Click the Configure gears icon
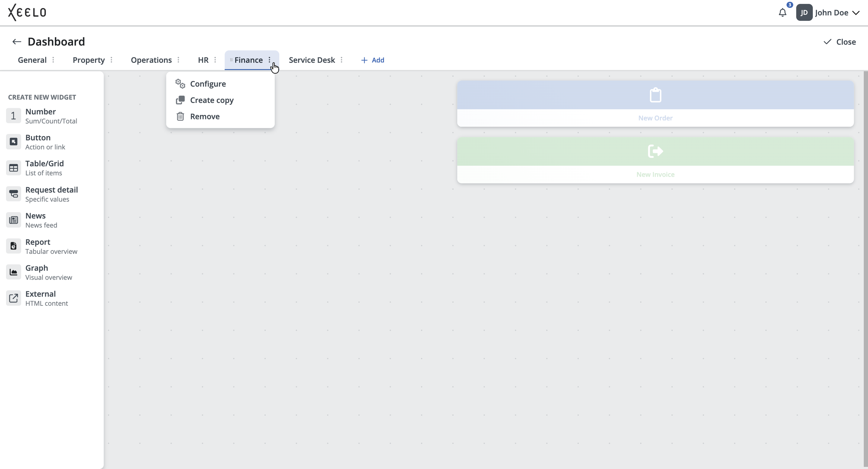 tap(180, 84)
